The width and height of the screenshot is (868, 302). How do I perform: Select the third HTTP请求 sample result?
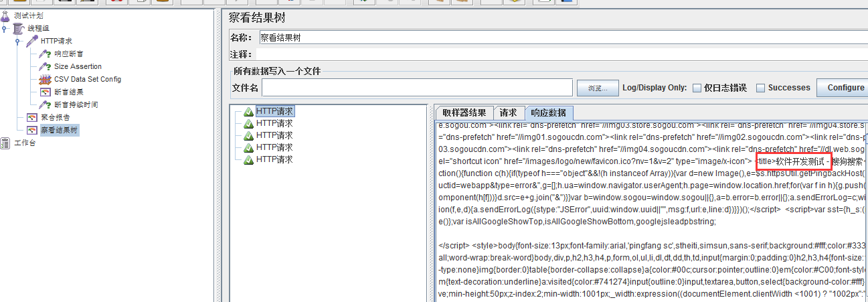coord(274,135)
